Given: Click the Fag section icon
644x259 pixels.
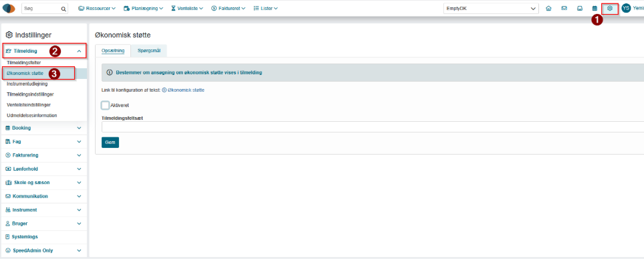Looking at the screenshot, I should pyautogui.click(x=8, y=141).
